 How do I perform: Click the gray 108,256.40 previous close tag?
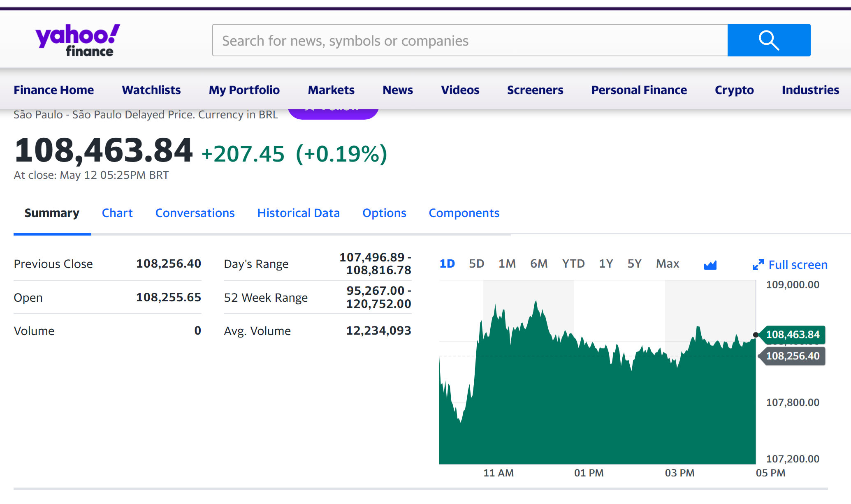click(x=792, y=356)
